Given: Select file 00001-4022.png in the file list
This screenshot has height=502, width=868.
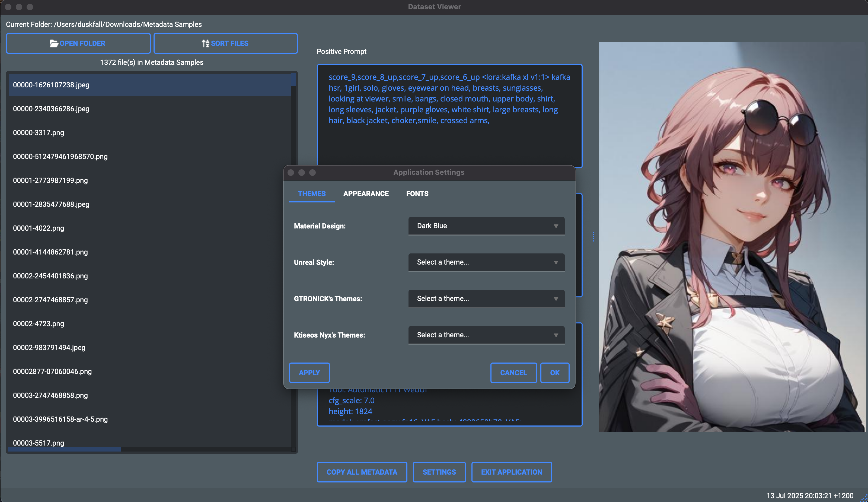Looking at the screenshot, I should 39,228.
